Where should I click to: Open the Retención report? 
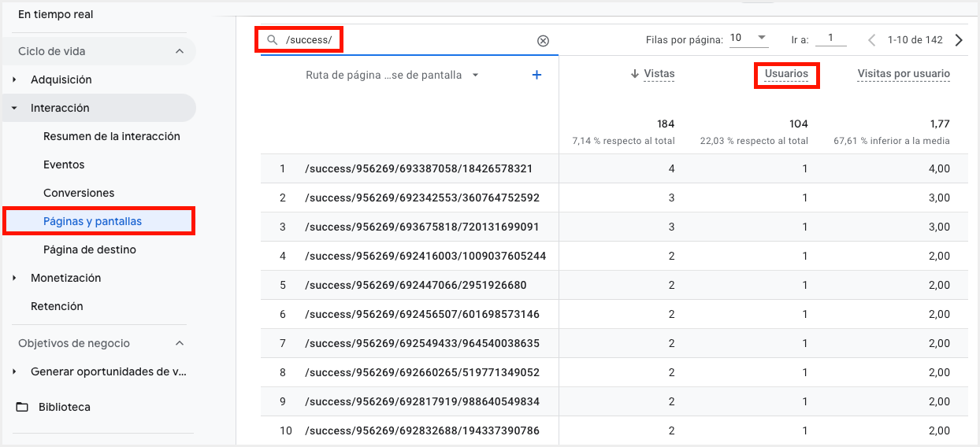coord(57,306)
